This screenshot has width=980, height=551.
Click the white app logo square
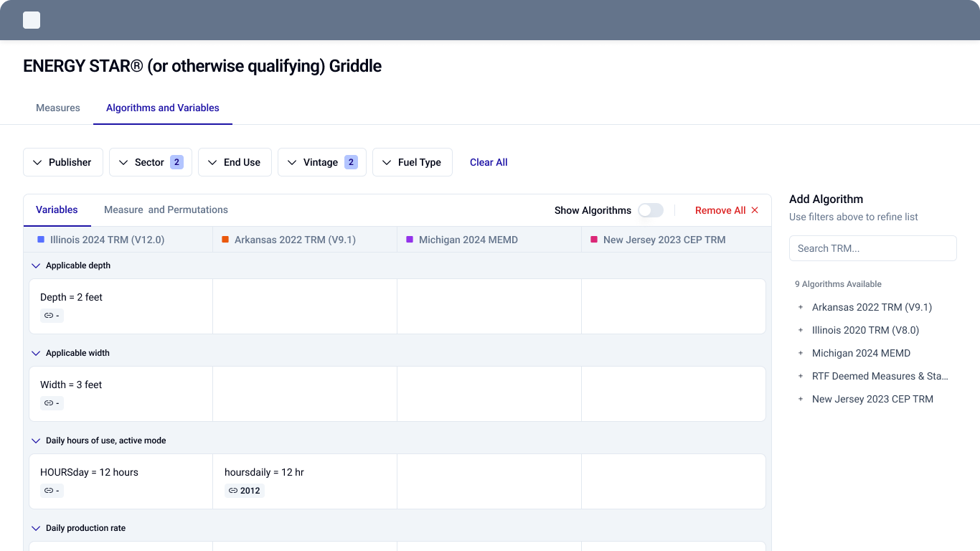pos(32,20)
